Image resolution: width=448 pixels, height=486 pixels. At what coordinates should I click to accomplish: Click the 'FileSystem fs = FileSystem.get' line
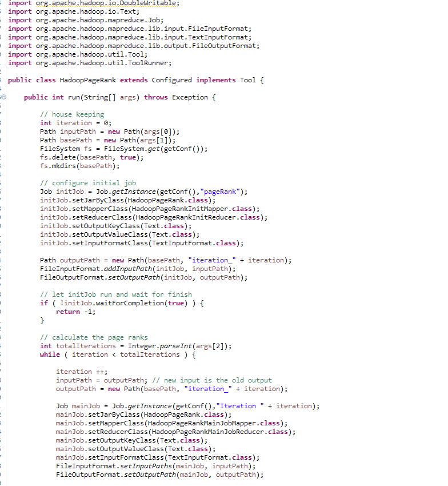123,149
